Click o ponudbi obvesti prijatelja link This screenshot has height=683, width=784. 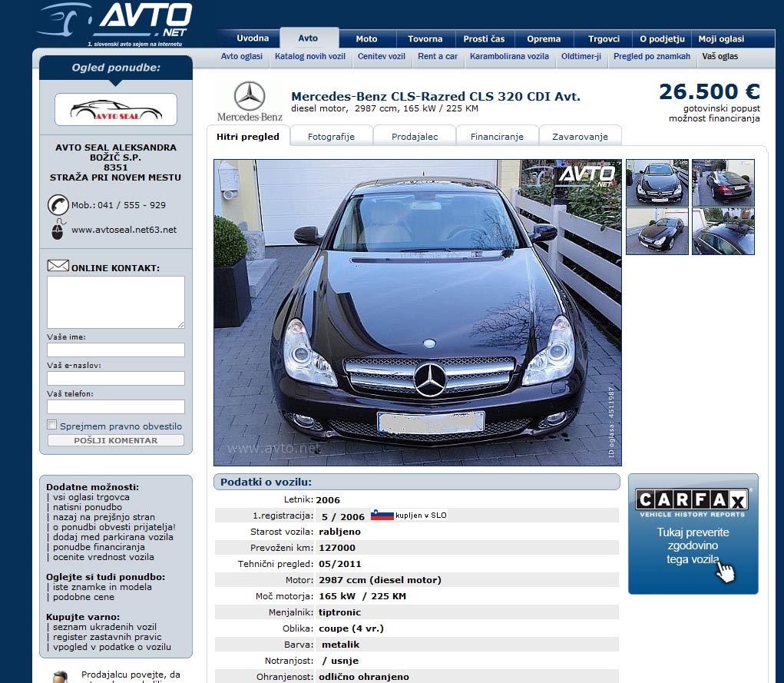click(114, 527)
